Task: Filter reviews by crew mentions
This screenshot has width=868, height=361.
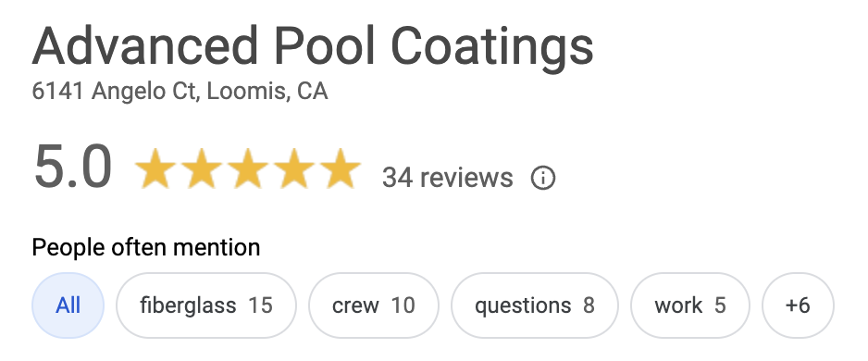Action: coord(374,305)
